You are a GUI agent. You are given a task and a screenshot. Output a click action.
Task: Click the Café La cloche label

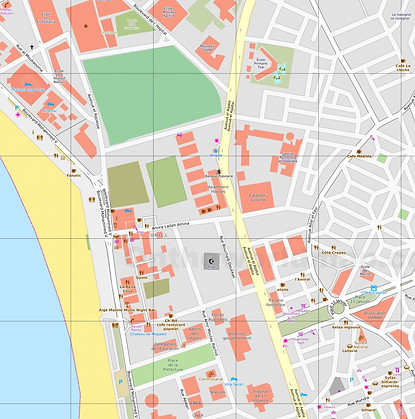(x=403, y=68)
